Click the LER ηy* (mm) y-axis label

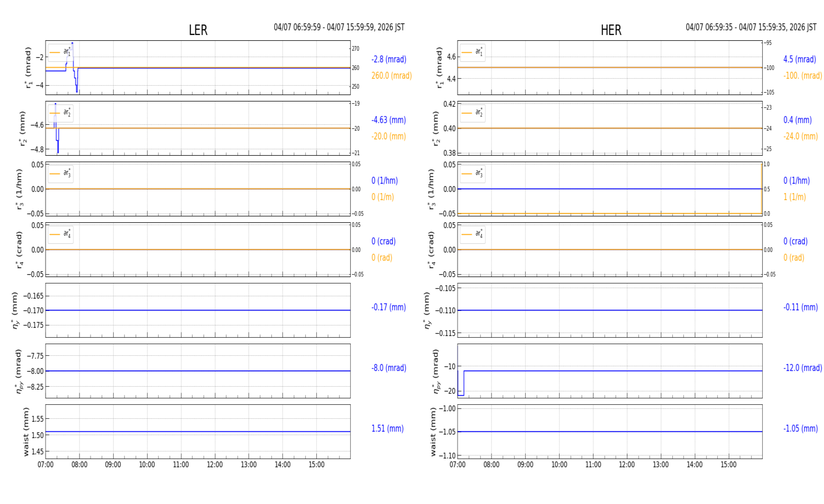point(15,310)
